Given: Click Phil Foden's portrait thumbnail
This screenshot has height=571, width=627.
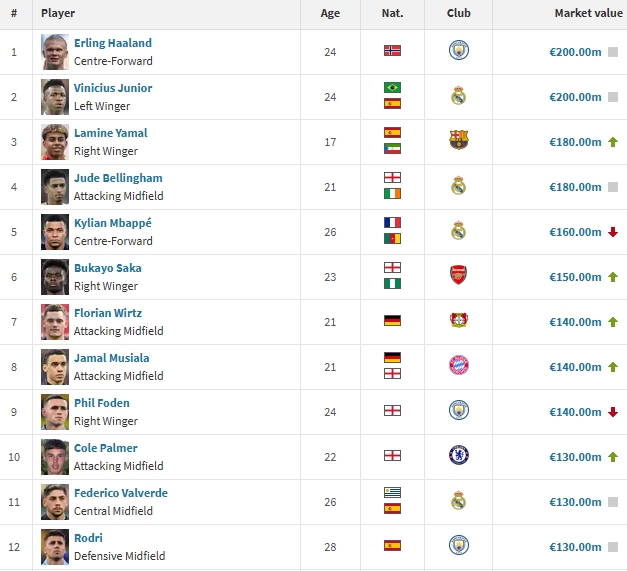Looking at the screenshot, I should tap(54, 411).
